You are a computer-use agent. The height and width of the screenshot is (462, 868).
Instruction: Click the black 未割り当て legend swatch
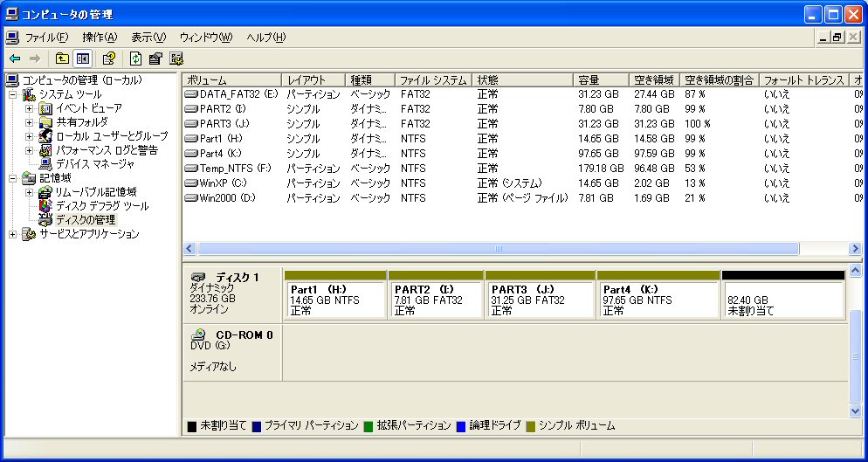pyautogui.click(x=192, y=426)
